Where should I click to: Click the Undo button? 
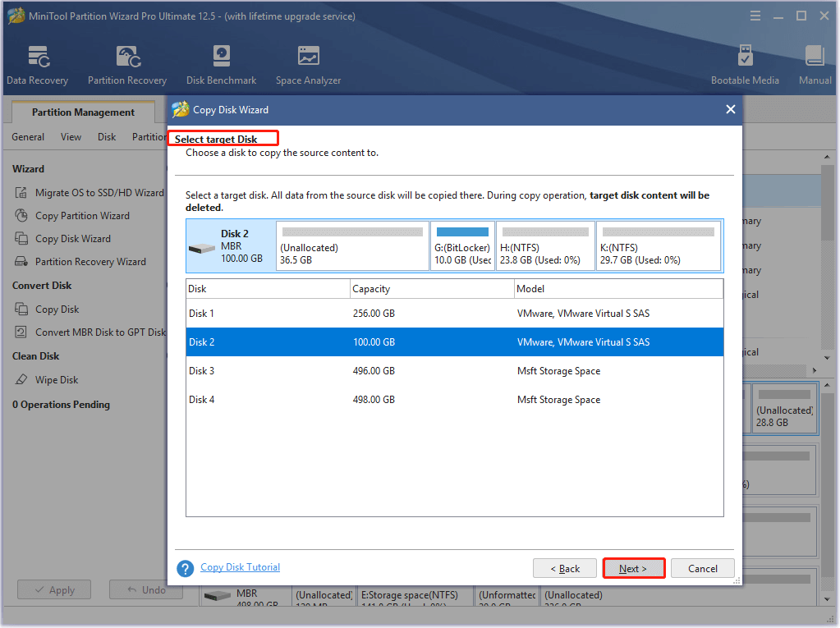[145, 590]
